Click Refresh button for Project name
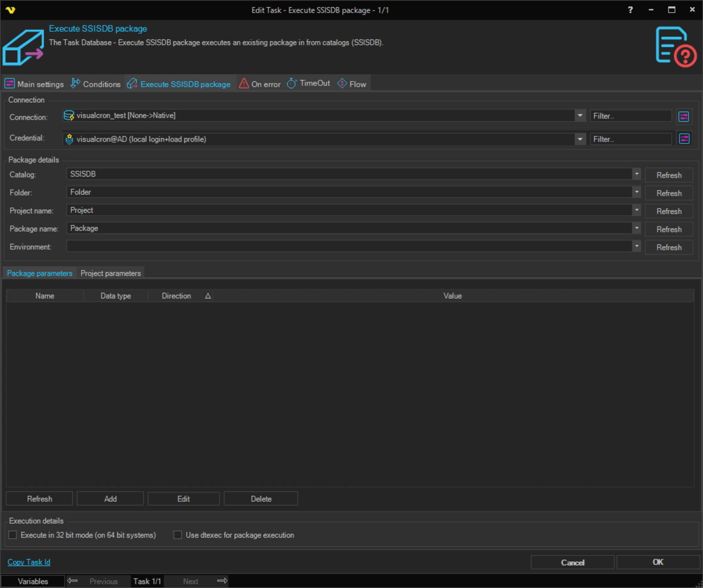 click(x=669, y=211)
